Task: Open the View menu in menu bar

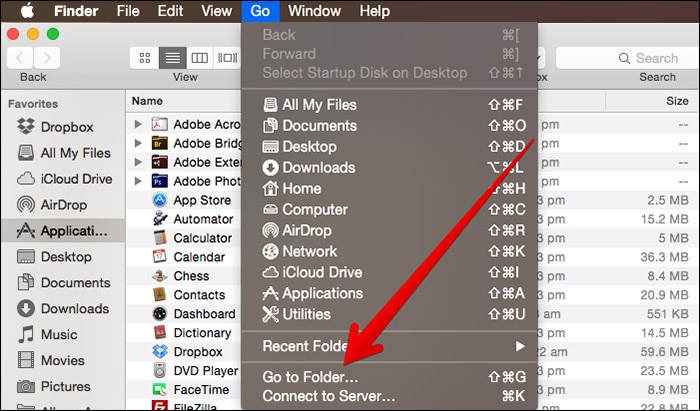Action: coord(217,11)
